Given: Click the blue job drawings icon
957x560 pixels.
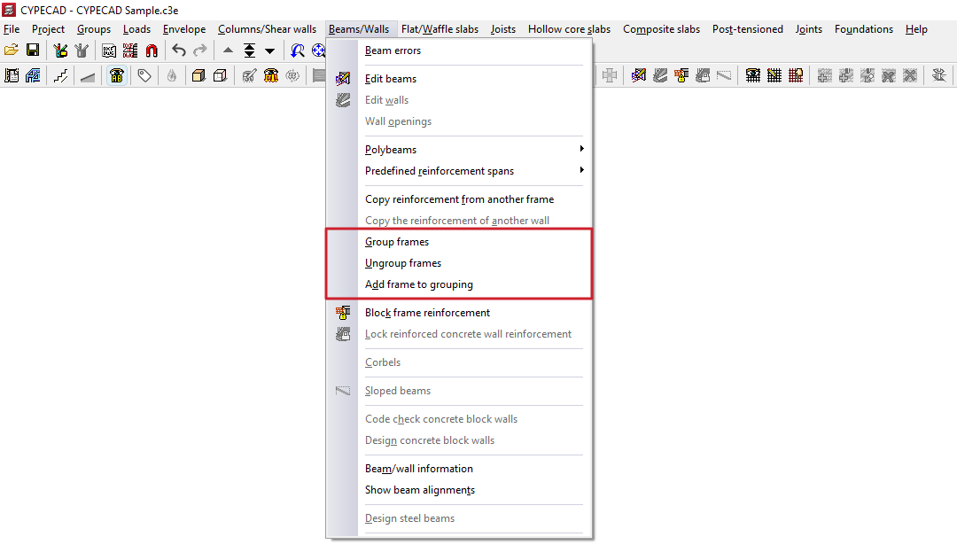Looking at the screenshot, I should pyautogui.click(x=33, y=75).
